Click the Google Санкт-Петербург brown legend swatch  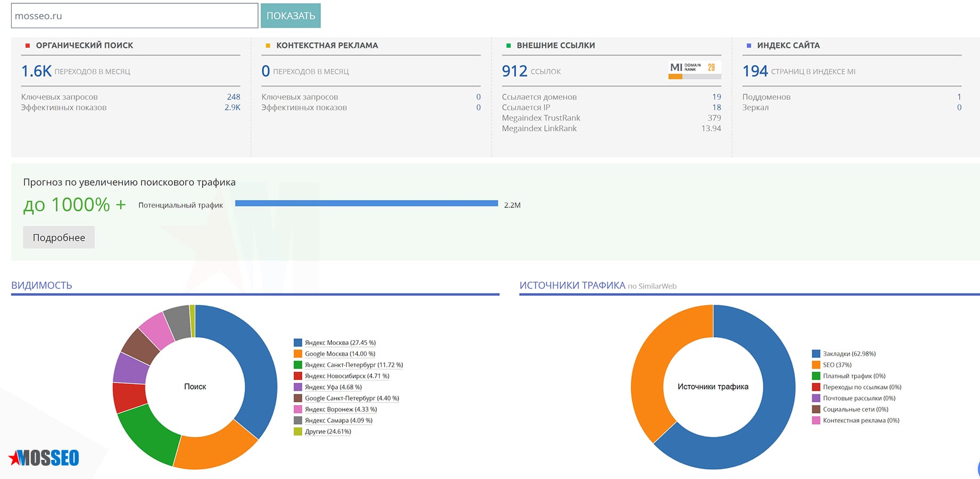tap(298, 398)
